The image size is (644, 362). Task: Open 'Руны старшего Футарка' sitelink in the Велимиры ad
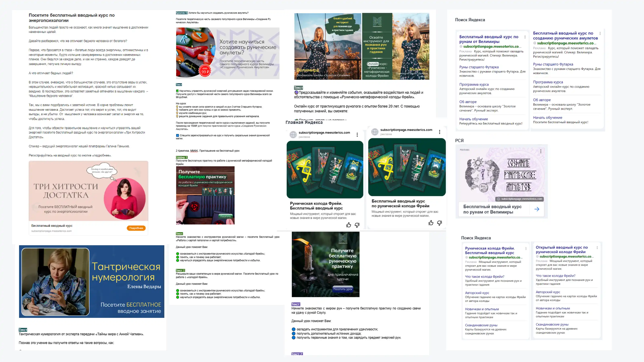[x=479, y=67]
